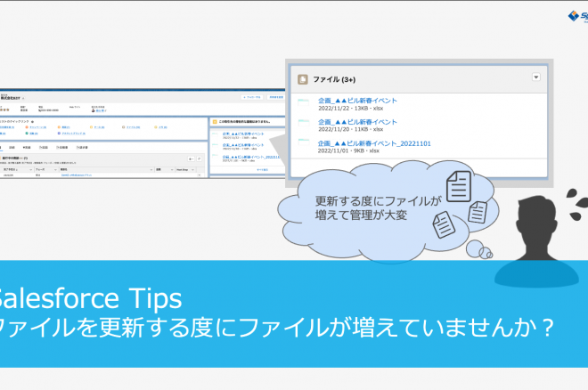Open the account owner link beside avatar

pos(102,111)
